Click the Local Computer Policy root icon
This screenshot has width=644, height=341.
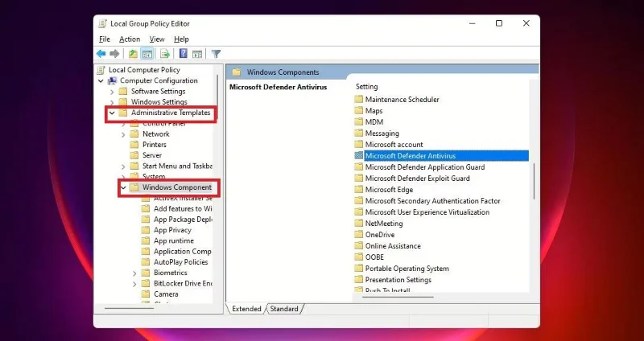(101, 70)
